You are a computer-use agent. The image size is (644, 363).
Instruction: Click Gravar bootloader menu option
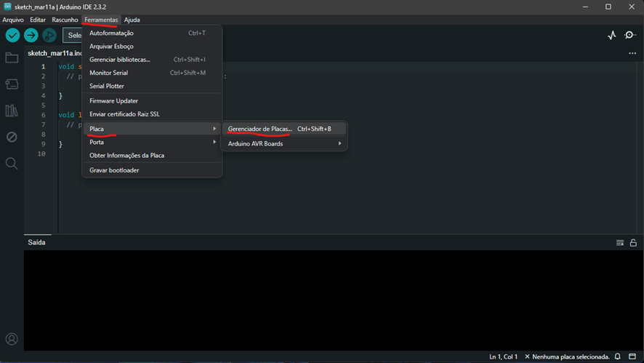click(x=114, y=170)
